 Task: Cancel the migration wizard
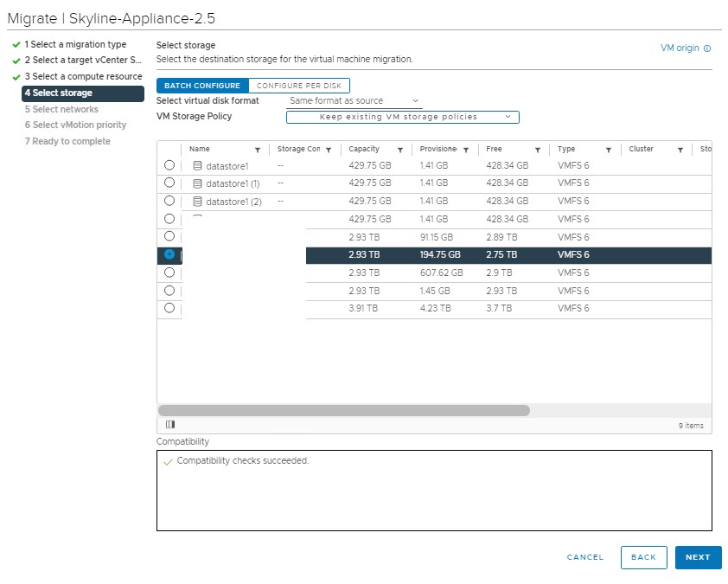[x=585, y=557]
